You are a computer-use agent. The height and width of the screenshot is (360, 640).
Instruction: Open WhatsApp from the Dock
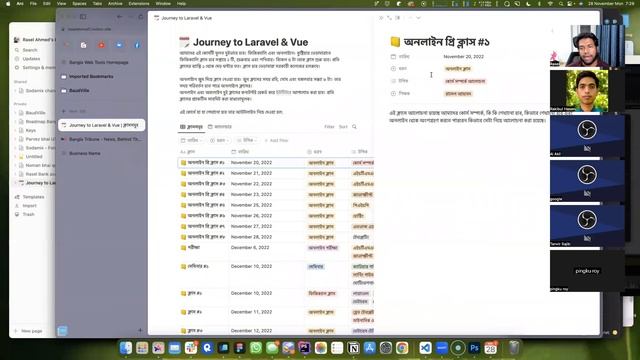[256, 348]
